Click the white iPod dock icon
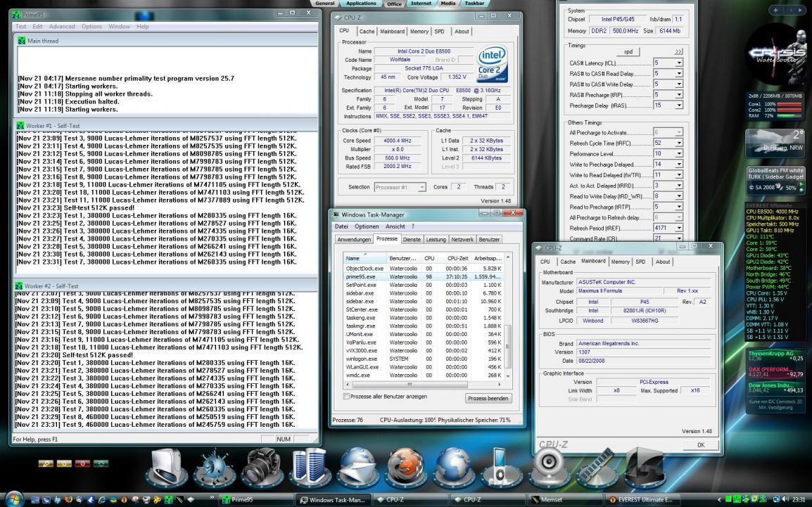This screenshot has width=812, height=507. tap(501, 467)
